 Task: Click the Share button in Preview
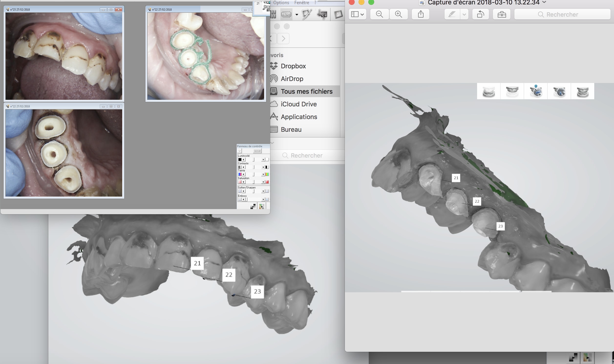(x=421, y=14)
